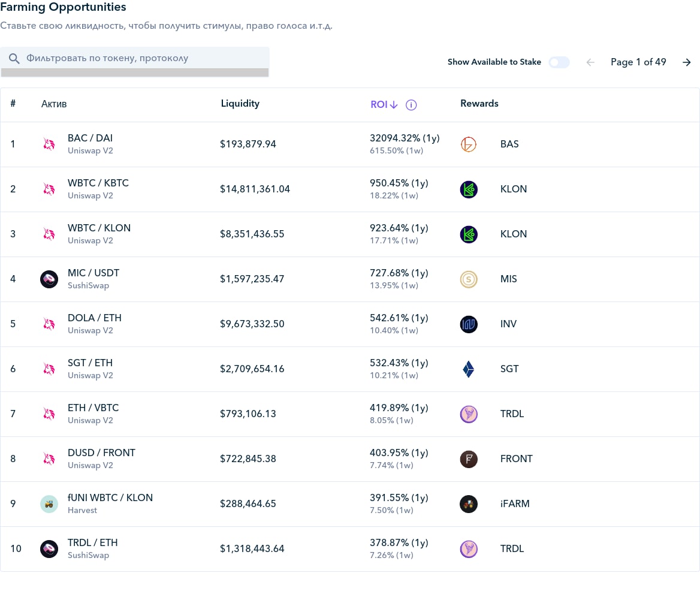Click the Rewards column header
The width and height of the screenshot is (700, 591).
pyautogui.click(x=479, y=104)
